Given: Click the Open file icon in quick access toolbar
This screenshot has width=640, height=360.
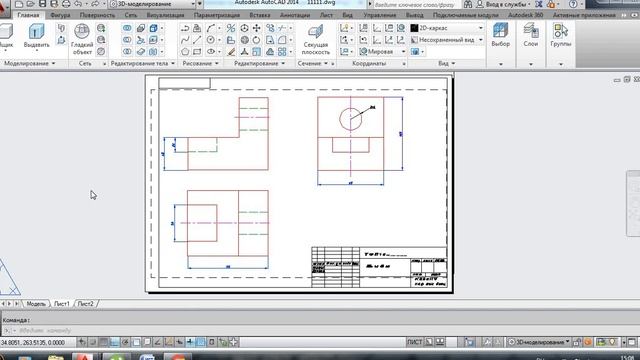Looking at the screenshot, I should (x=30, y=4).
